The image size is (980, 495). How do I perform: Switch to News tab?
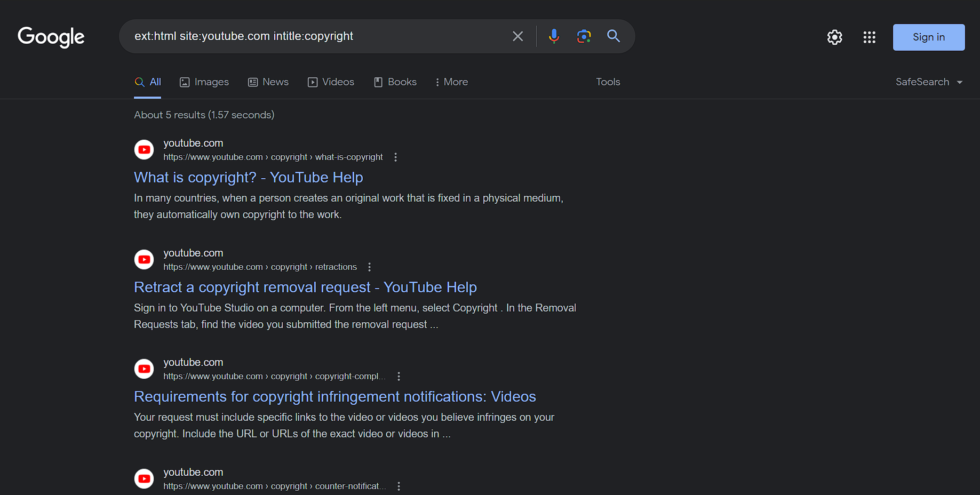268,82
